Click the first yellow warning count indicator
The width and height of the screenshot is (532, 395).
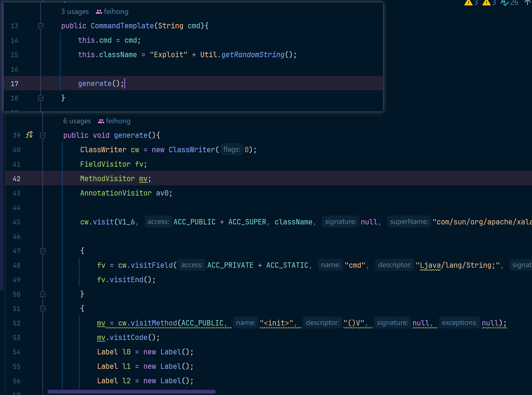[x=471, y=3]
